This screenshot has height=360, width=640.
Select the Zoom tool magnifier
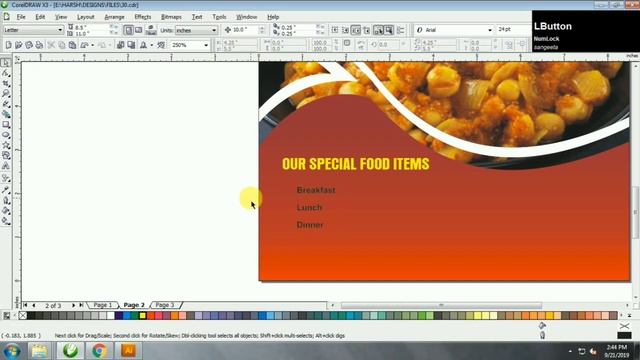[x=6, y=93]
